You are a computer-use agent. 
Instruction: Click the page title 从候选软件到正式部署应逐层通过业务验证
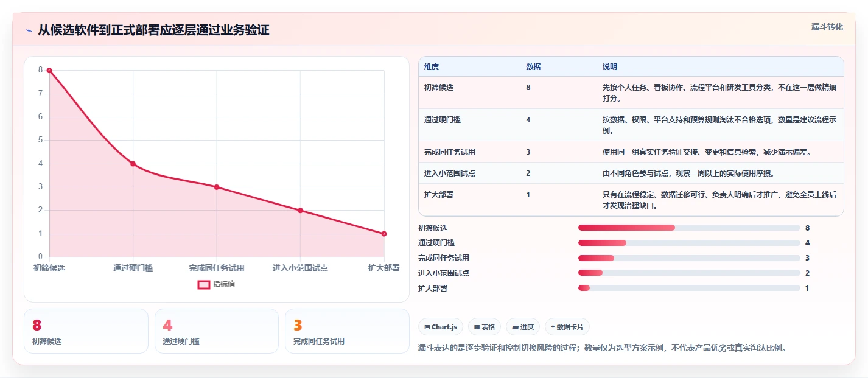(153, 30)
